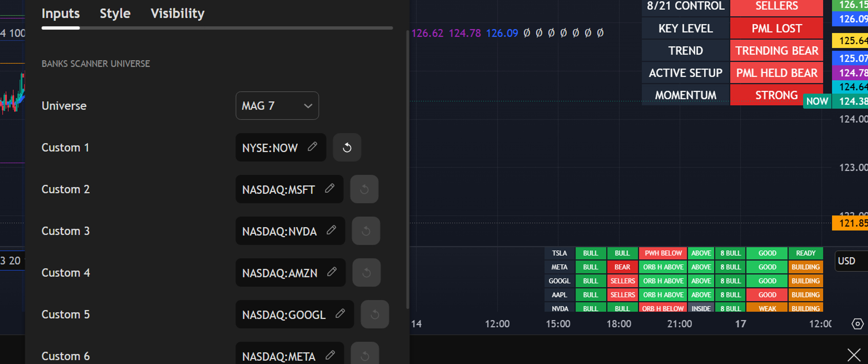Click the 126.62 legend value
Viewport: 868px width, 364px height.
427,33
